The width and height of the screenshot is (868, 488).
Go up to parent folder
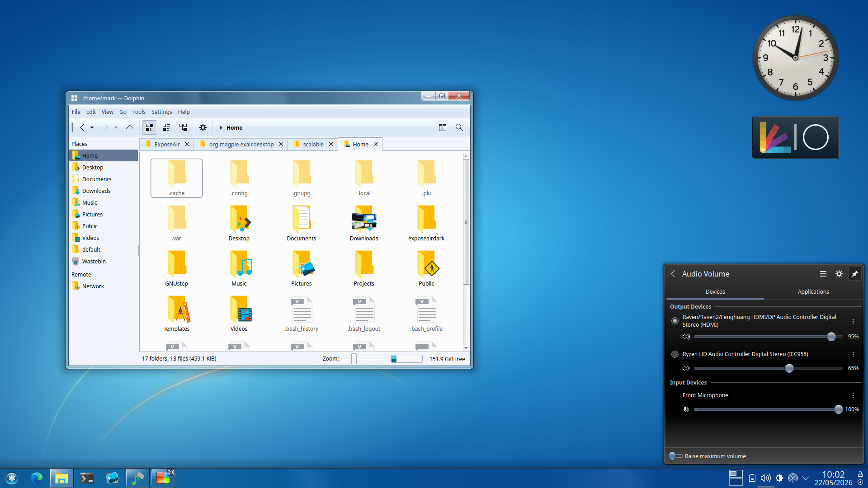click(130, 127)
